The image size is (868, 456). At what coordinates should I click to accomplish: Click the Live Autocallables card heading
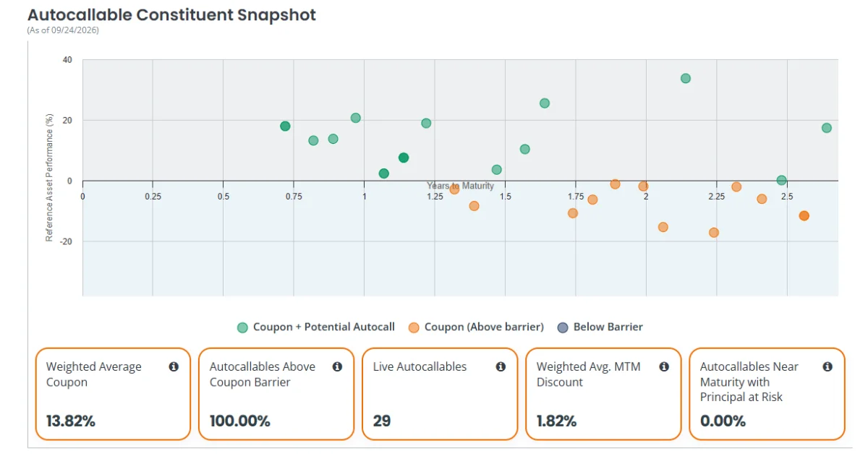tap(420, 367)
